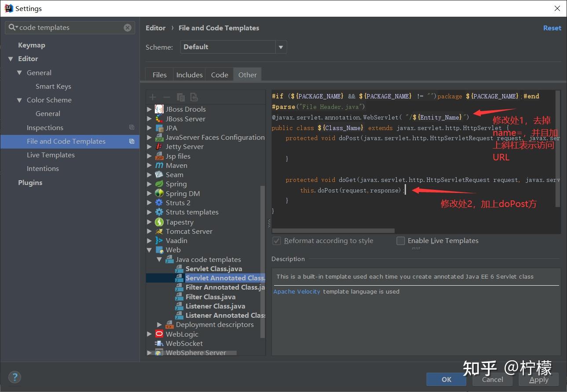Click the template tree vertical scrollbar

[263, 261]
